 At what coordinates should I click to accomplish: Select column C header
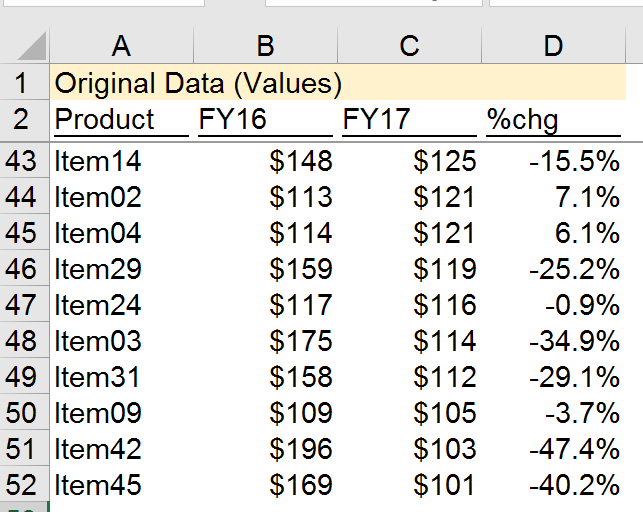coord(409,45)
